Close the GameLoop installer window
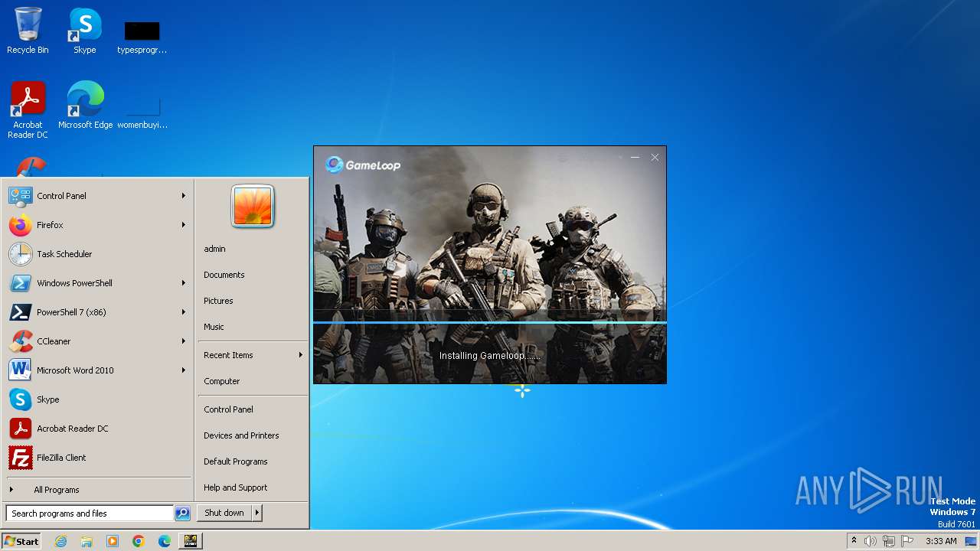This screenshot has height=551, width=980. point(655,157)
